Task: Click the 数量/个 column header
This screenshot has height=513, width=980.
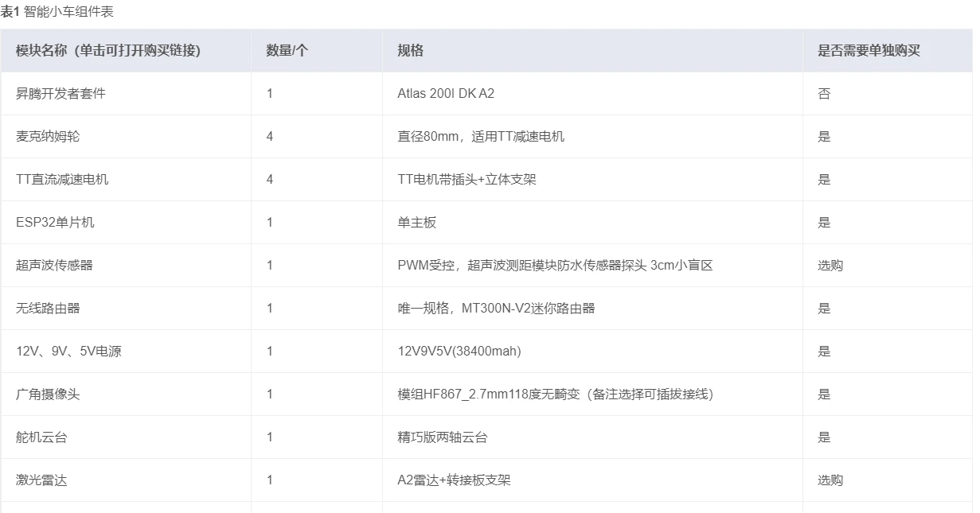Action: coord(287,51)
